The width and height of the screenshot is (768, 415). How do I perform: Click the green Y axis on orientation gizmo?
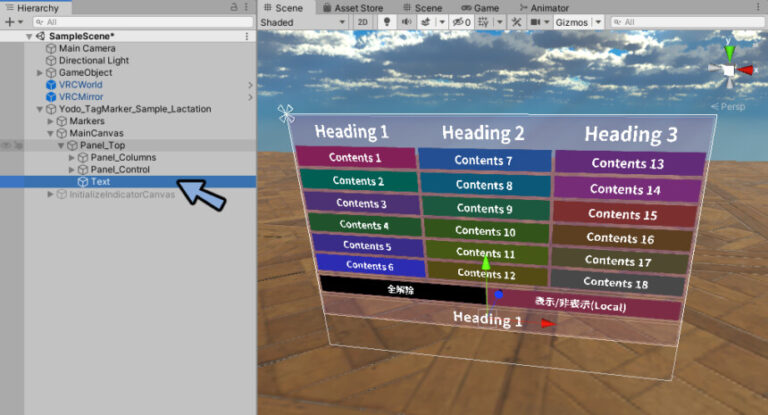tap(729, 52)
